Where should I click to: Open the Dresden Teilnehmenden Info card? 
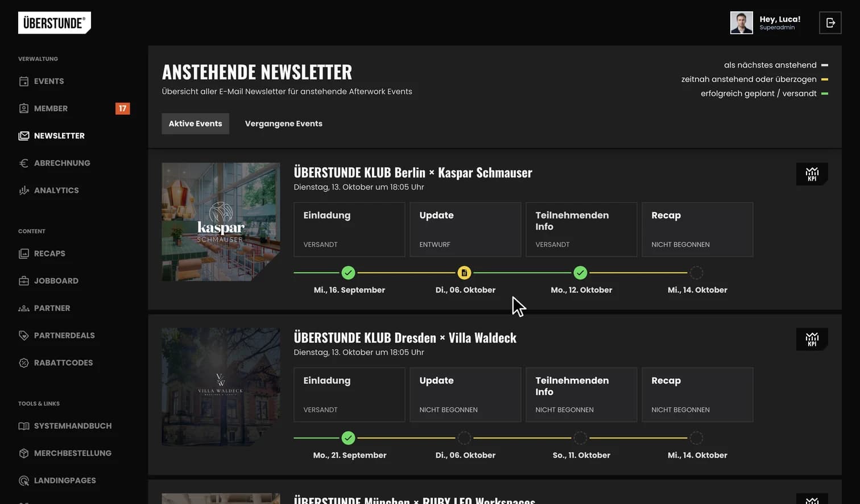[x=581, y=395]
